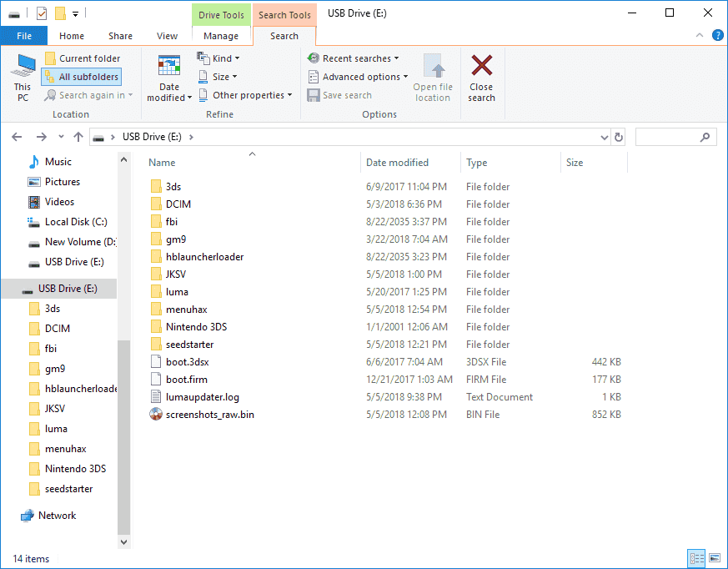728x569 pixels.
Task: Switch to Large icons view in status bar
Action: tap(715, 558)
